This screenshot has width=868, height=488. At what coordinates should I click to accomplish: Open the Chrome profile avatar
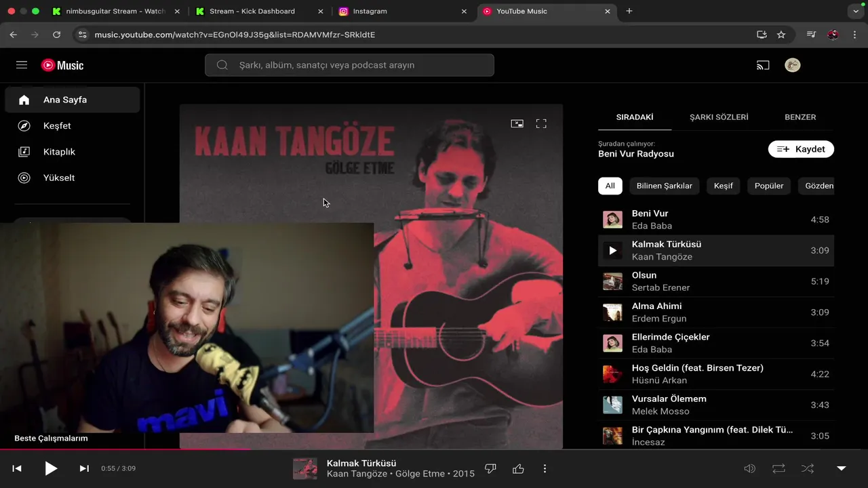833,35
